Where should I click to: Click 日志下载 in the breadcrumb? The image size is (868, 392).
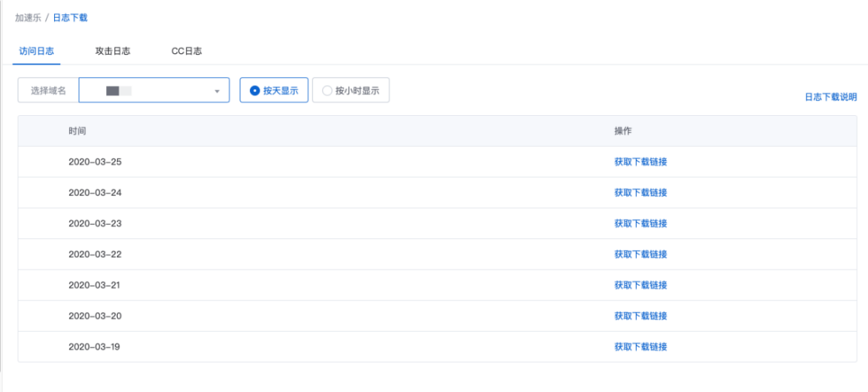coord(70,18)
